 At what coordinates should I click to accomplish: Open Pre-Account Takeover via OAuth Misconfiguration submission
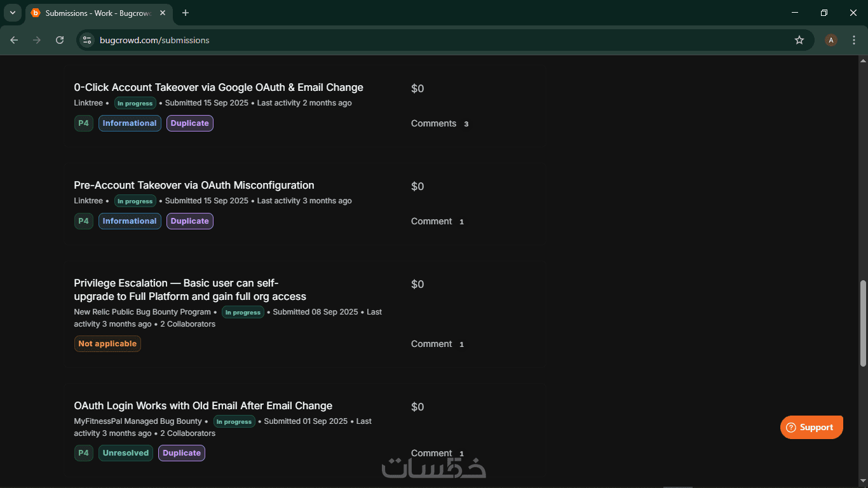(194, 186)
